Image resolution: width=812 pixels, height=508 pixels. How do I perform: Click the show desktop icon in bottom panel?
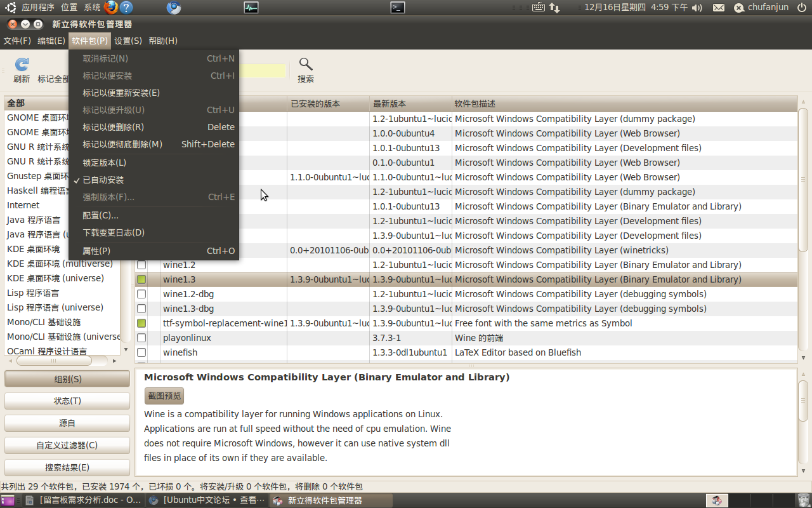pyautogui.click(x=8, y=500)
